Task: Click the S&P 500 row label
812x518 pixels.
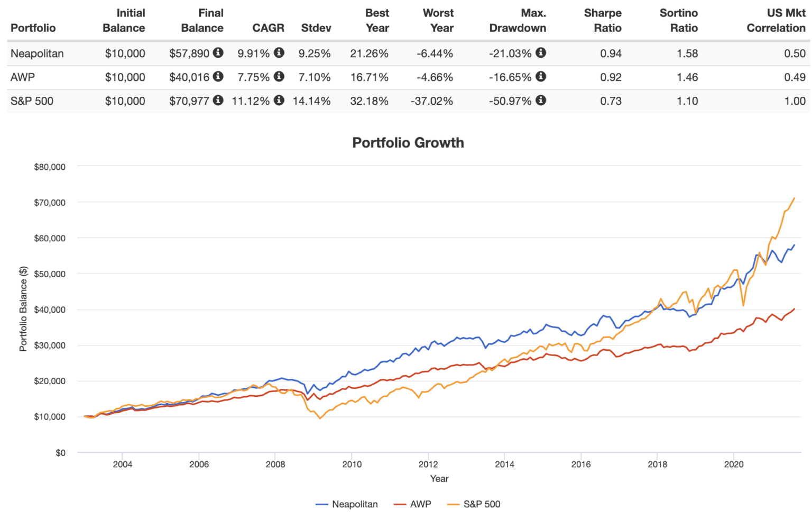Action: [32, 101]
